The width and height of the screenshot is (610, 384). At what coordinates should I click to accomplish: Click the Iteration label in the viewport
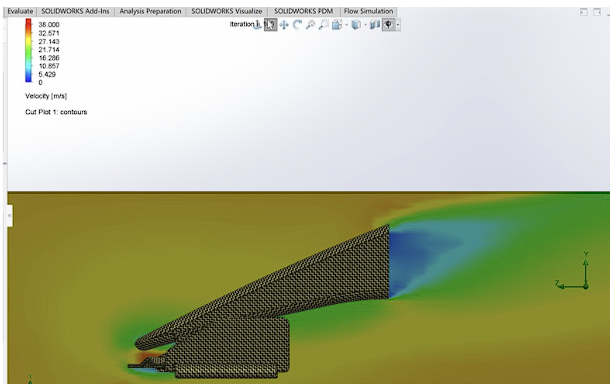pyautogui.click(x=242, y=24)
